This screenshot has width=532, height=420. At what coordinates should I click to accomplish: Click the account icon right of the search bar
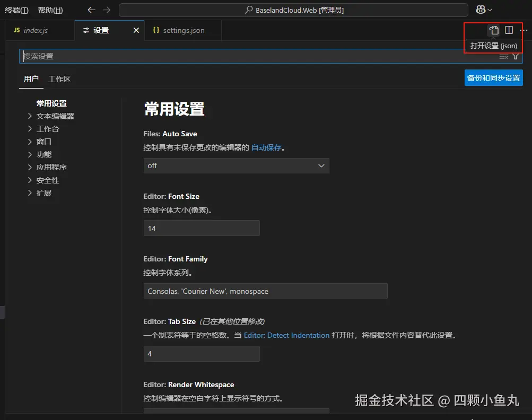481,9
